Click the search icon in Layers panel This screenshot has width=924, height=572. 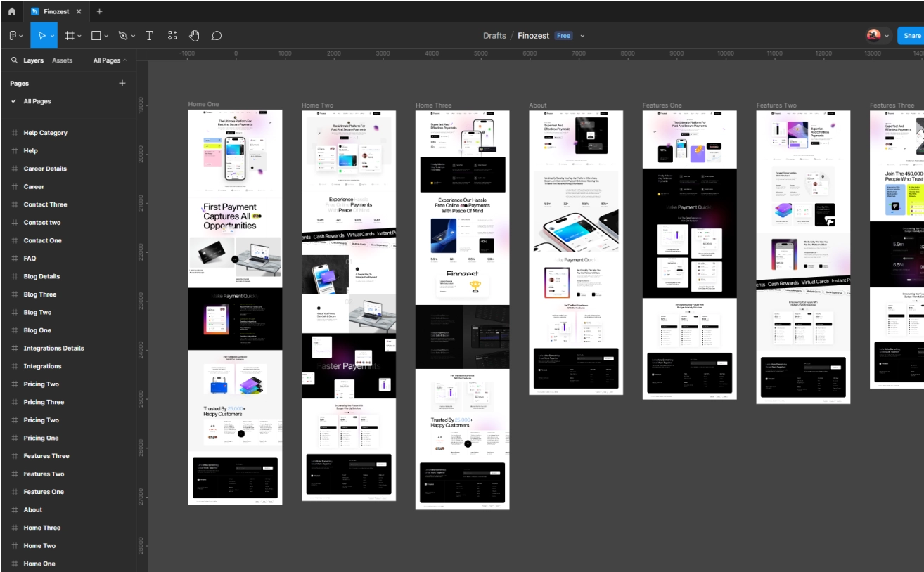click(14, 60)
